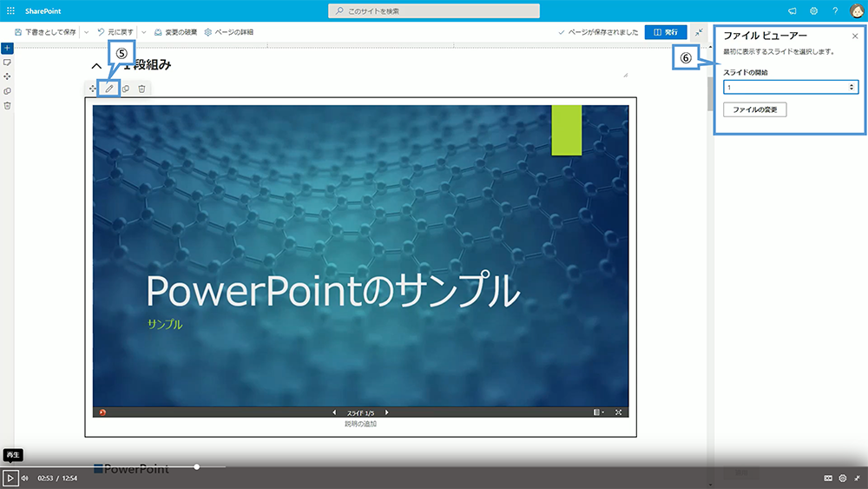Screen dimensions: 868x489
Task: Toggle video captions icon
Action: (x=828, y=478)
